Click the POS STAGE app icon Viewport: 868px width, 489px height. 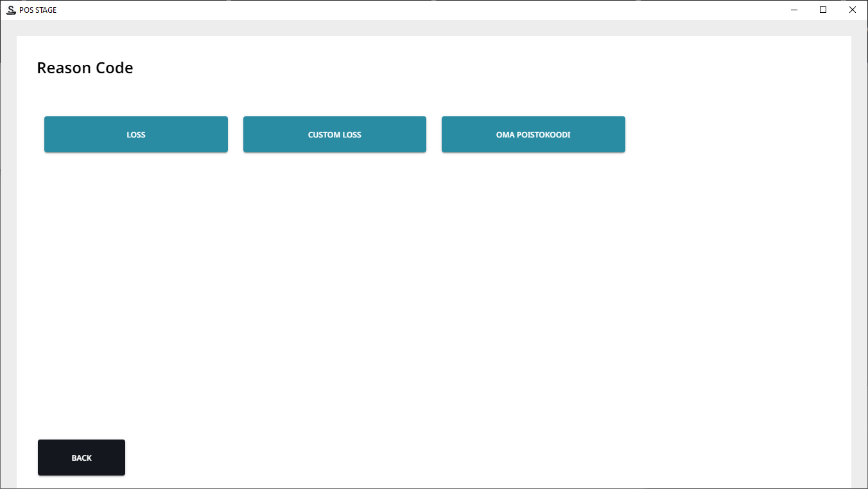click(x=10, y=10)
